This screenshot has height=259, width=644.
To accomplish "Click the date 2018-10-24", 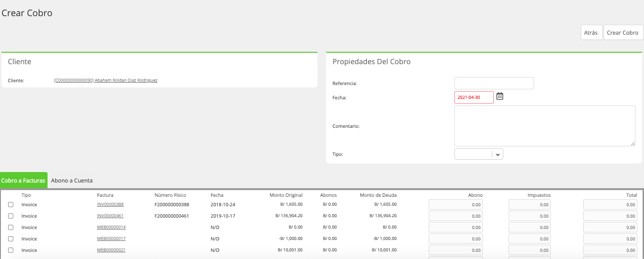I will coord(223,204).
